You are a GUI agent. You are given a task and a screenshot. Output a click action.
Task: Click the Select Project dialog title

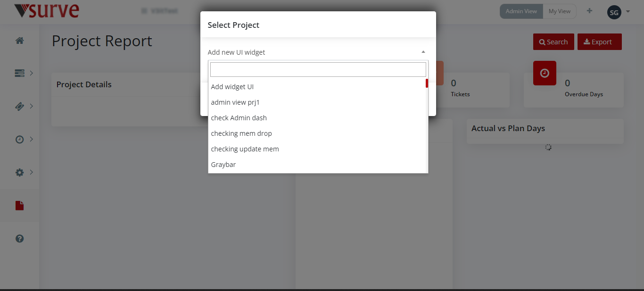233,25
